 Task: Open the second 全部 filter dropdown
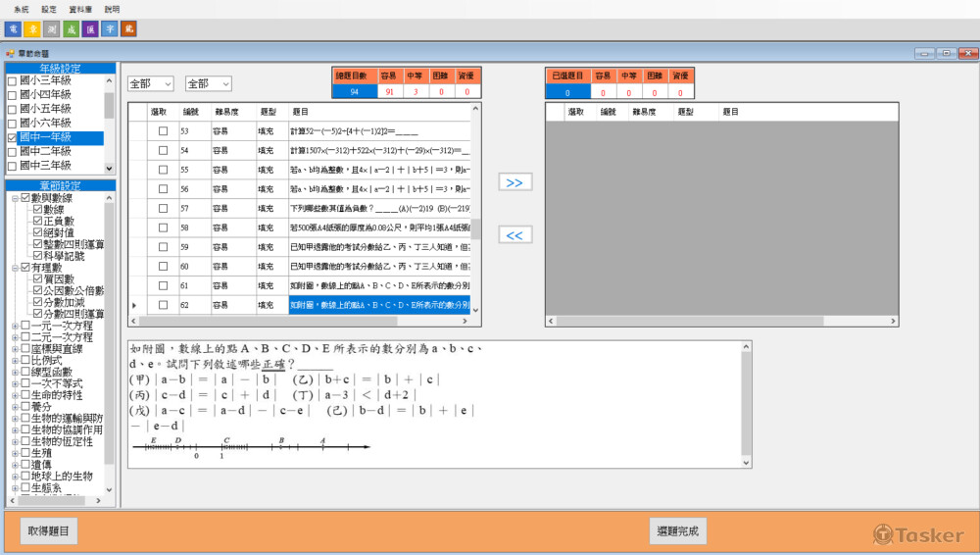click(209, 83)
